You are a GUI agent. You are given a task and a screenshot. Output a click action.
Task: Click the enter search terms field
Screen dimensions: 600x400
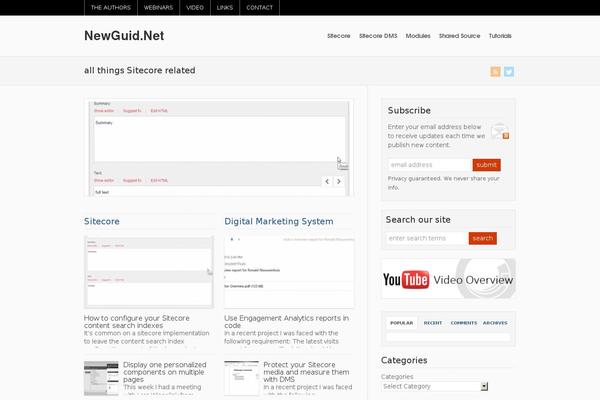(x=427, y=238)
